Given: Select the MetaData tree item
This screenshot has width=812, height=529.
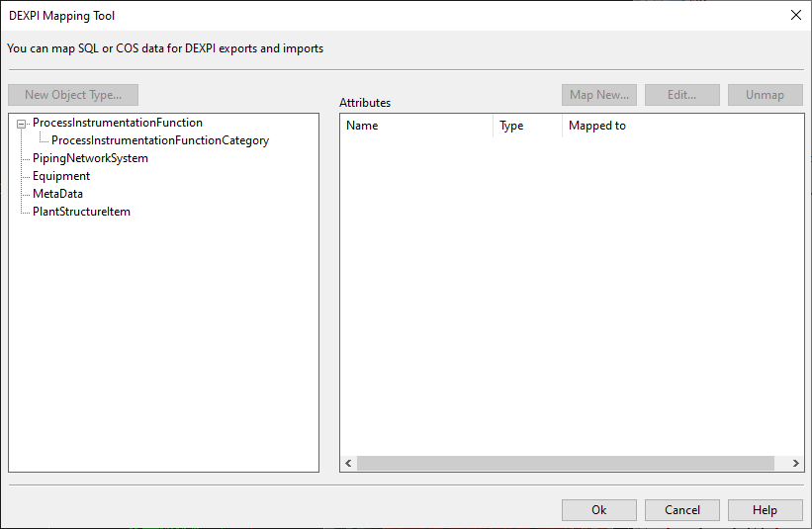Looking at the screenshot, I should (x=57, y=194).
